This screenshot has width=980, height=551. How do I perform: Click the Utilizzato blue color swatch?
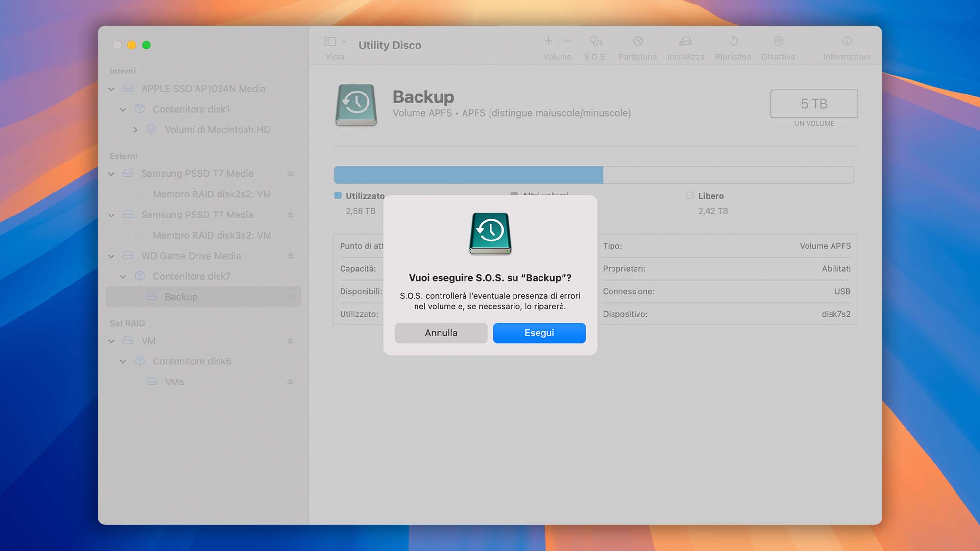click(338, 195)
